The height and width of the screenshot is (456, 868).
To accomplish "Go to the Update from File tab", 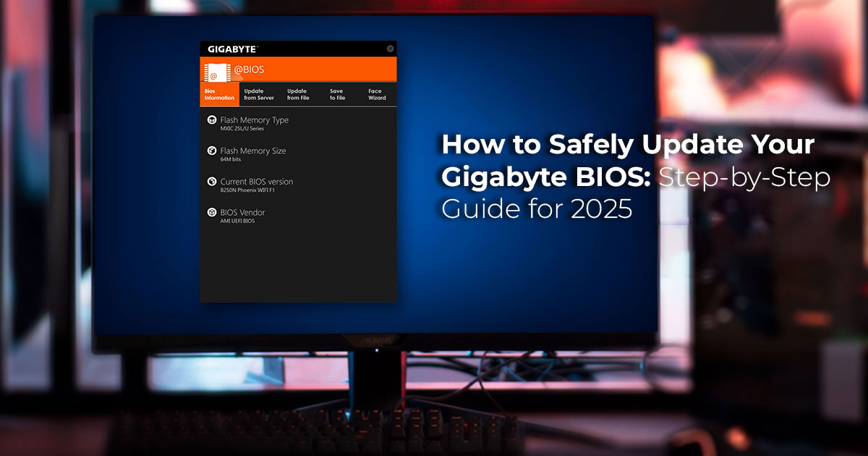I will click(x=298, y=94).
